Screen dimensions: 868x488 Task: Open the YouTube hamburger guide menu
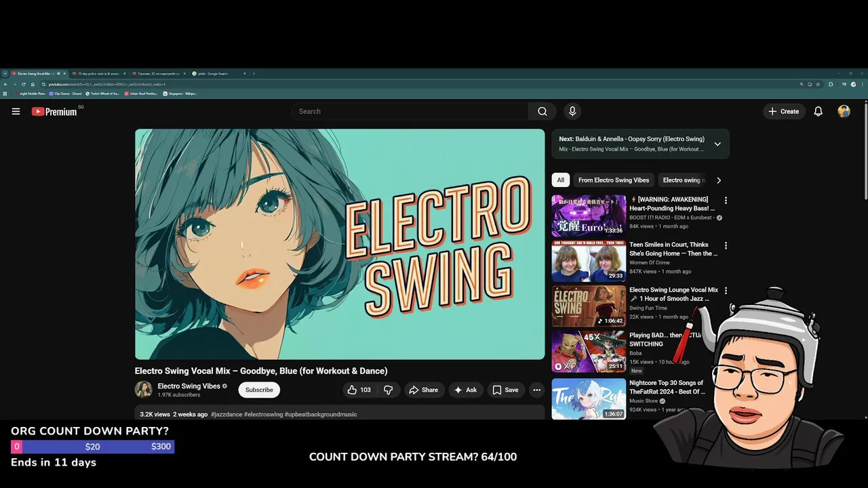point(16,111)
